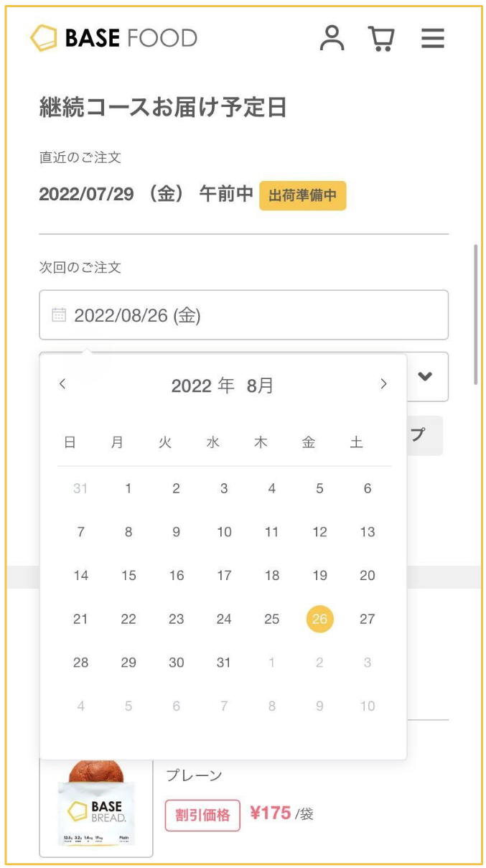Open the shopping cart icon

pos(381,39)
